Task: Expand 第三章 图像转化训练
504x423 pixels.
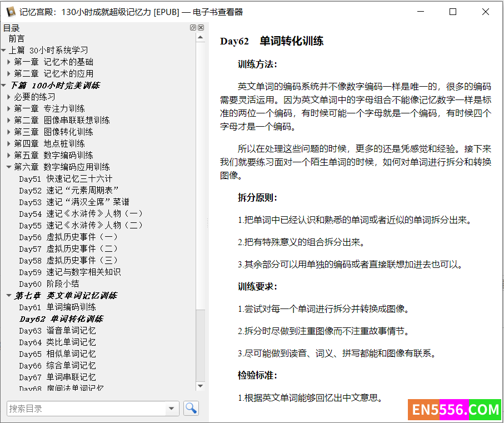Action: click(9, 132)
